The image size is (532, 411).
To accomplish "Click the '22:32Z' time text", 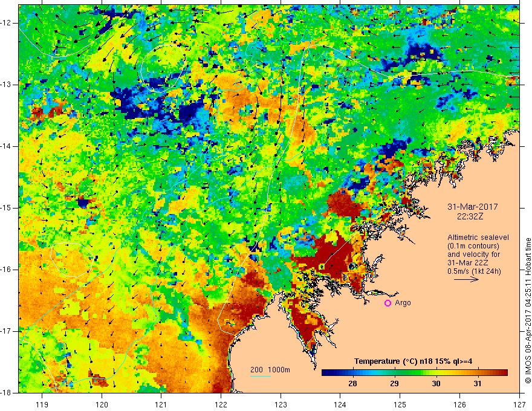I will point(470,216).
